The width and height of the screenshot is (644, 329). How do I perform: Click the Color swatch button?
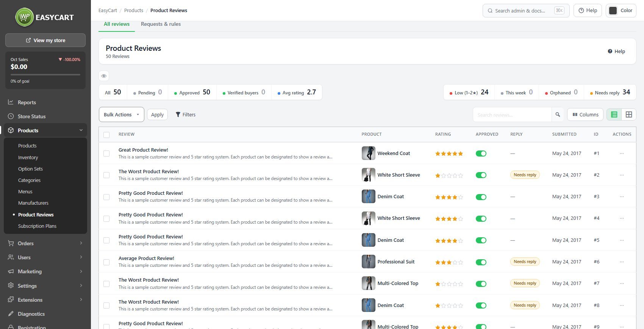pos(621,11)
